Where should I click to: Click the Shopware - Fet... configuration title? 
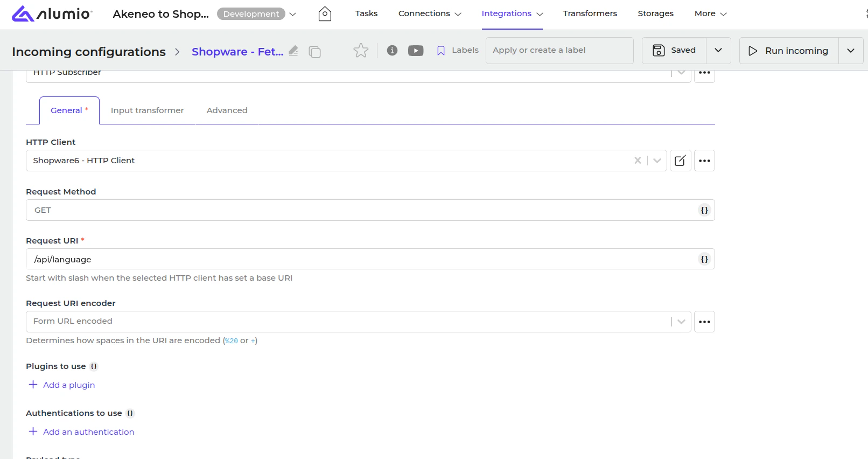(x=237, y=52)
